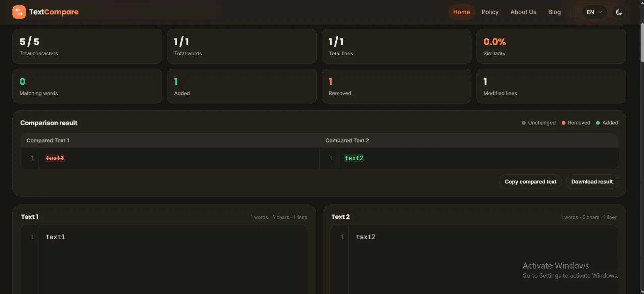
Task: Click the Text 2 panel heading
Action: pos(340,217)
